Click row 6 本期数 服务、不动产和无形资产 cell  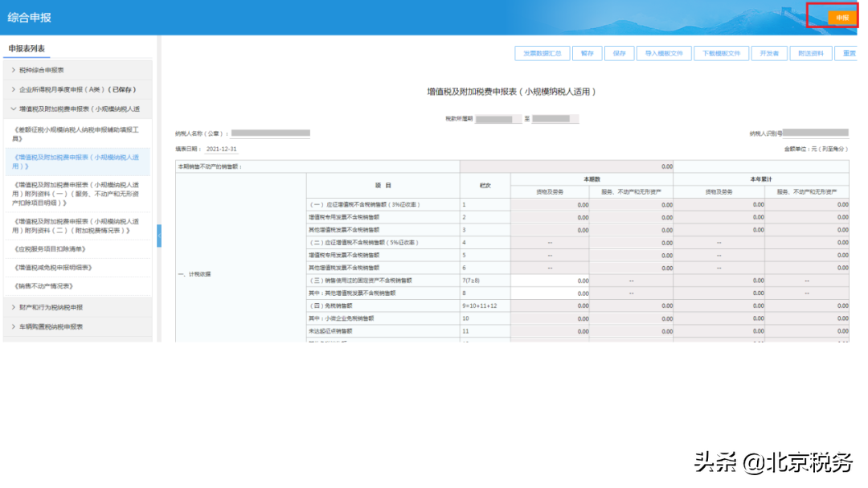631,268
